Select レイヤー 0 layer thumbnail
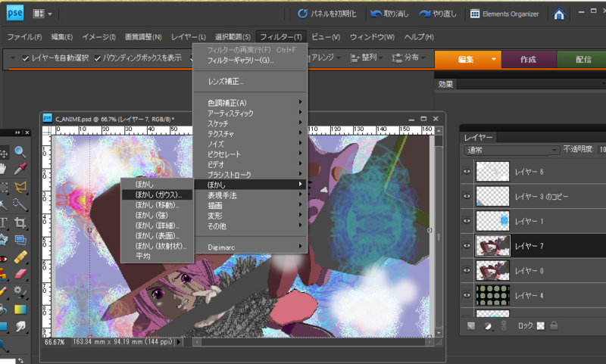Image resolution: width=606 pixels, height=364 pixels. point(492,270)
